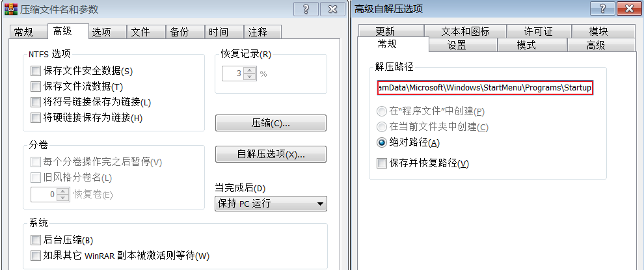
Task: Select the 许可证 tab
Action: click(x=539, y=31)
